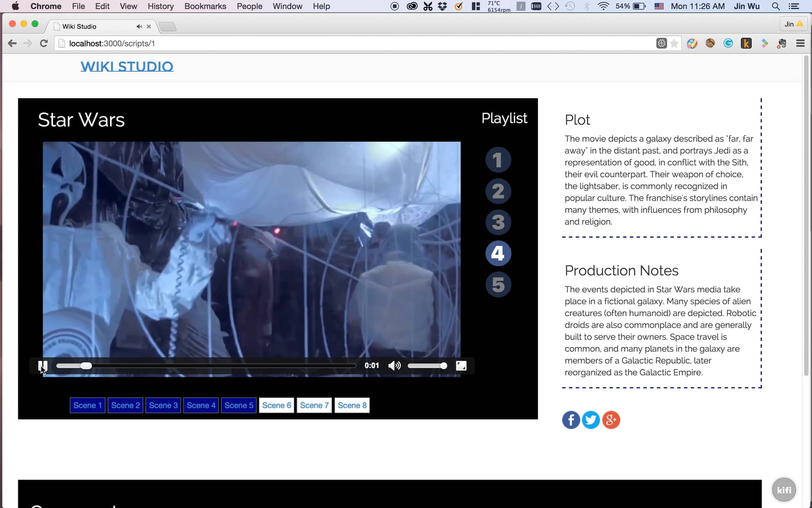Open the People menu
The height and width of the screenshot is (508, 812).
point(249,6)
